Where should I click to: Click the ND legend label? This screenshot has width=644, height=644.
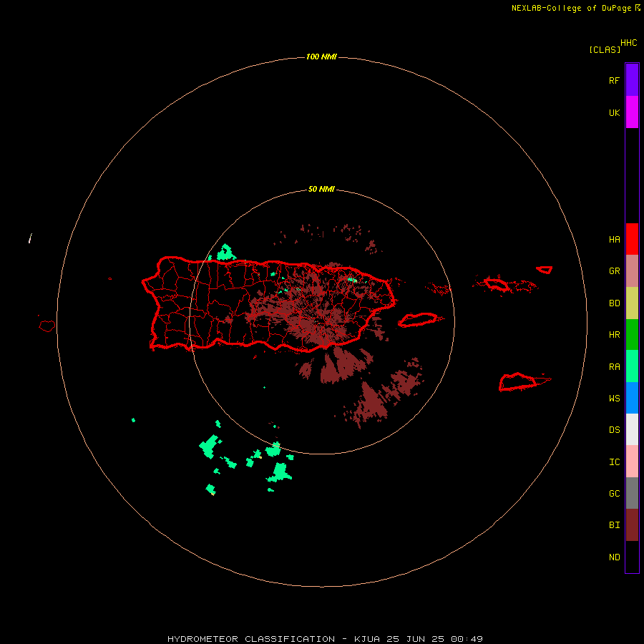coord(614,557)
